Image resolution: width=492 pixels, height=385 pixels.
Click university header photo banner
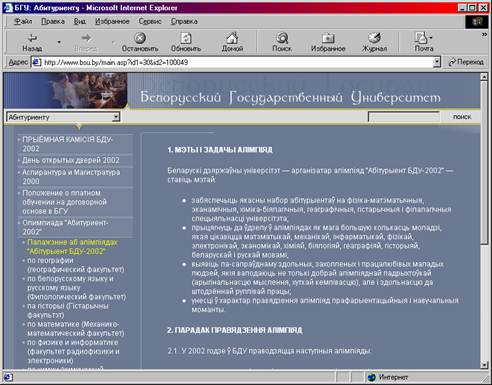(66, 90)
